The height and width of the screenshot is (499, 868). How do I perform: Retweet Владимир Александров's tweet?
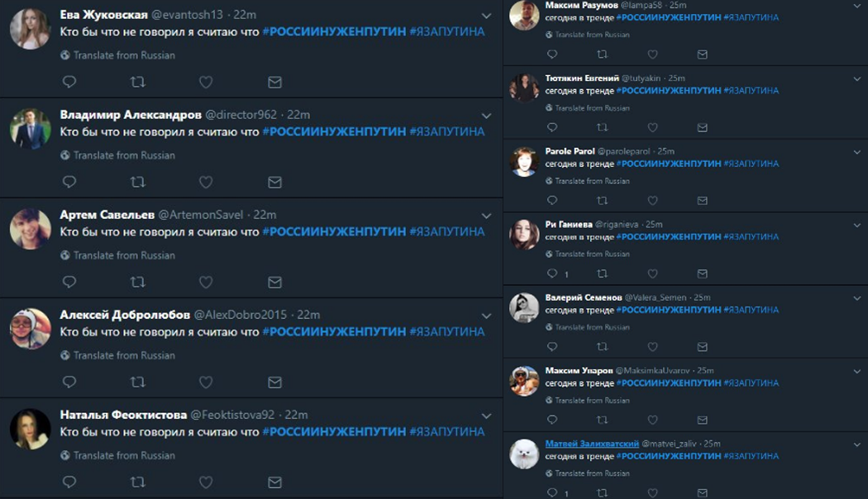coord(137,182)
